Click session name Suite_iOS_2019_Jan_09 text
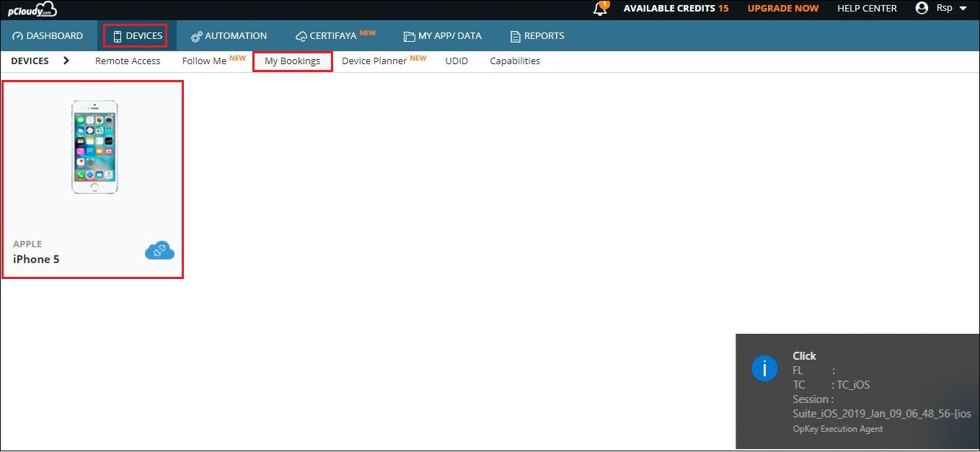980x452 pixels. pyautogui.click(x=882, y=414)
